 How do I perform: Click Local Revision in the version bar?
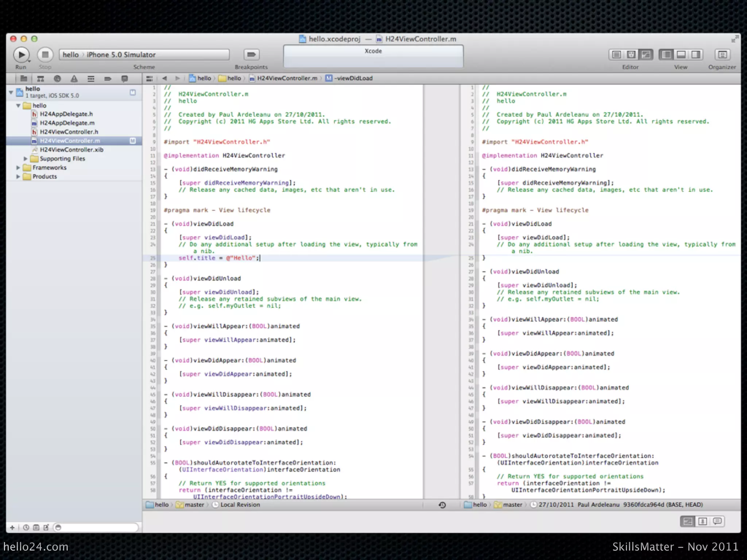pos(240,505)
